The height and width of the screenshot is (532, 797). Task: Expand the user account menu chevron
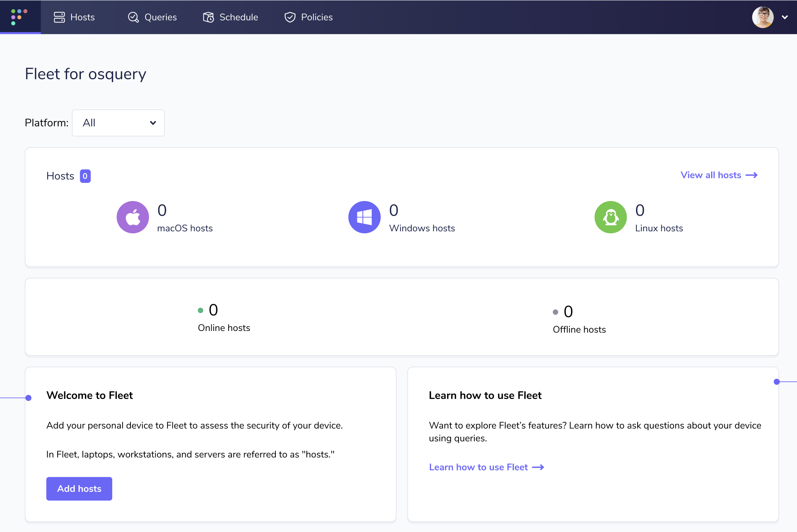tap(785, 17)
